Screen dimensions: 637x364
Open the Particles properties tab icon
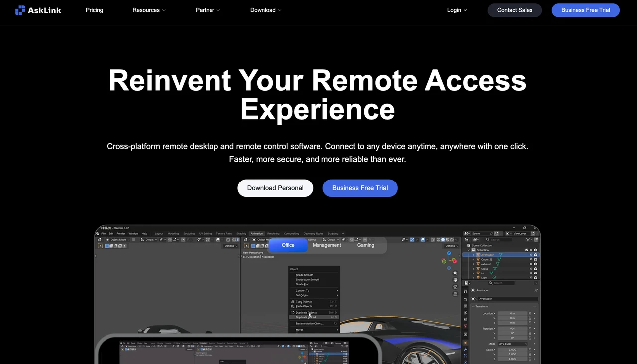(466, 356)
